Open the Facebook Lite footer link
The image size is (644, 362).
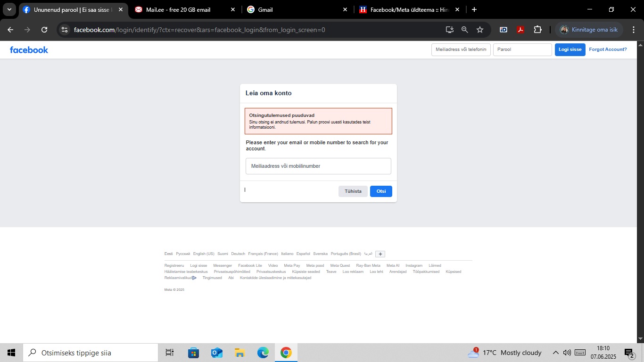coord(250,266)
